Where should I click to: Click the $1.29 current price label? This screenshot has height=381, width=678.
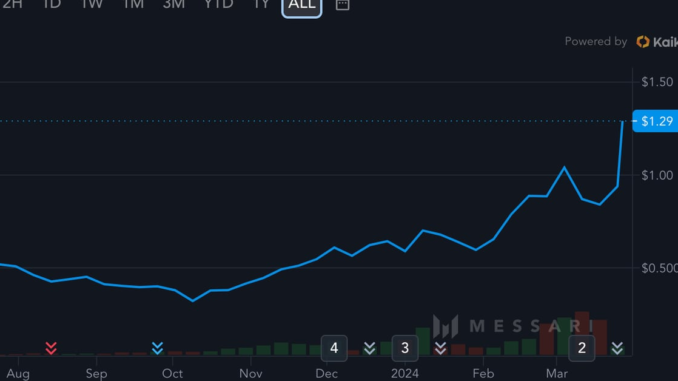click(x=655, y=121)
